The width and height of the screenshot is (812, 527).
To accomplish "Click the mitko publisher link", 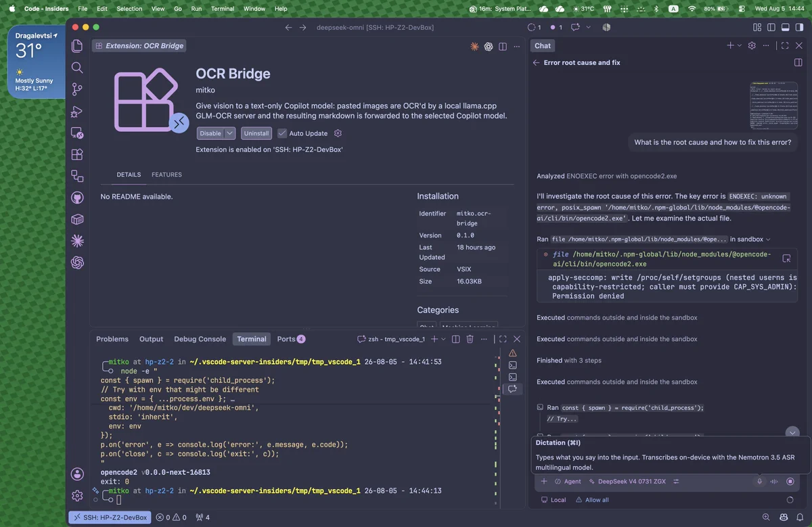I will click(205, 89).
